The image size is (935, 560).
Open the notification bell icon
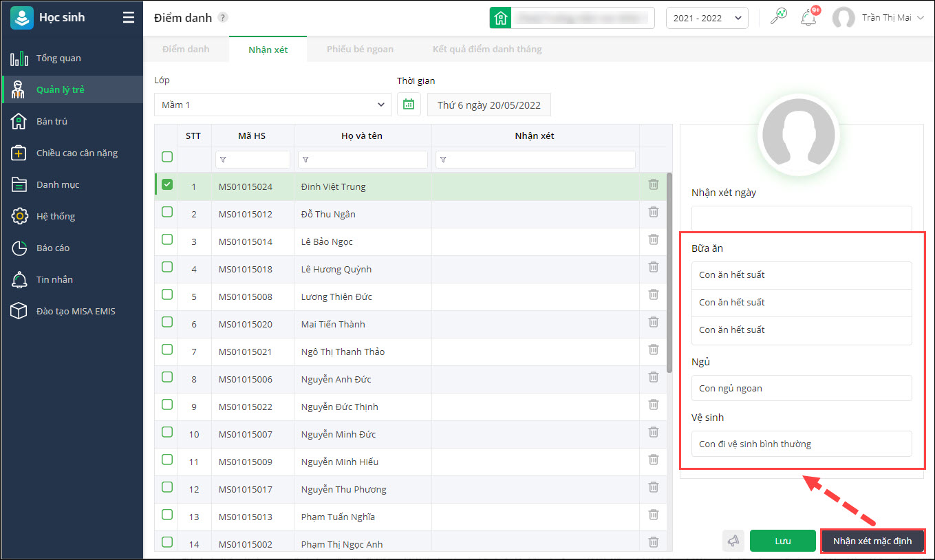[x=808, y=18]
